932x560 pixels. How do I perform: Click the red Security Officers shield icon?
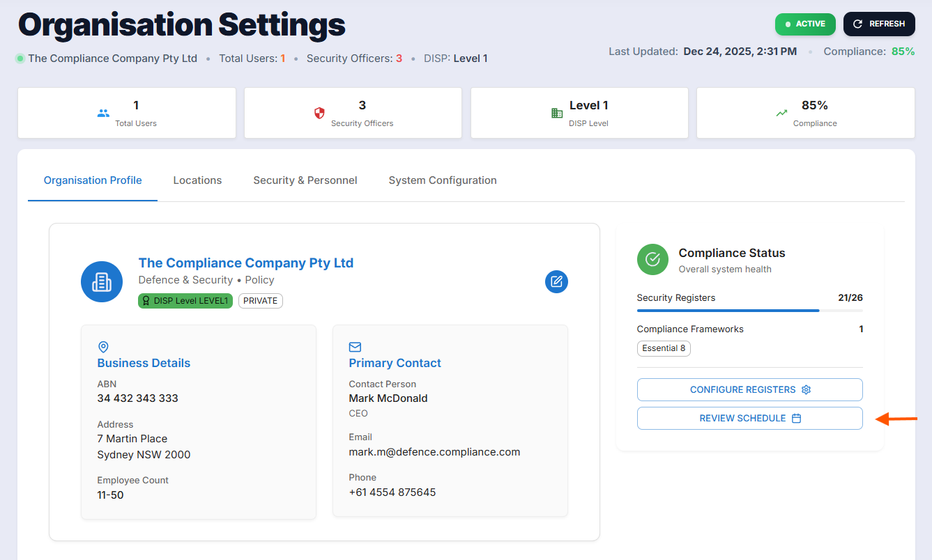(319, 113)
